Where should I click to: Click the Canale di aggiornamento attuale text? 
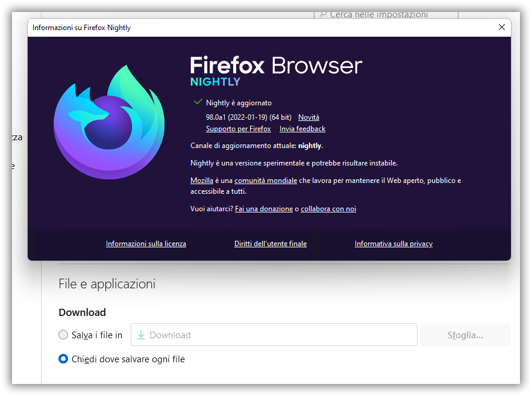(257, 146)
